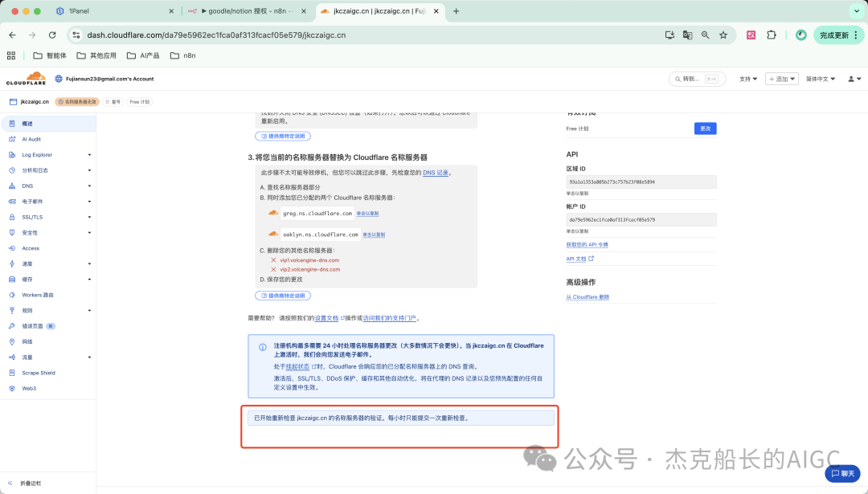Click the Log Explorer sidebar icon
Viewport: 868px width, 494px height.
11,155
